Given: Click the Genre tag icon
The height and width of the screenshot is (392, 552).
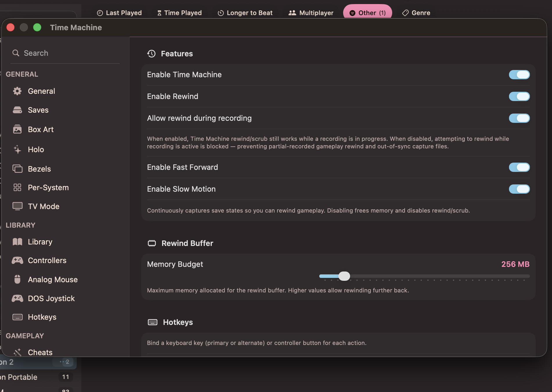Looking at the screenshot, I should coord(405,13).
